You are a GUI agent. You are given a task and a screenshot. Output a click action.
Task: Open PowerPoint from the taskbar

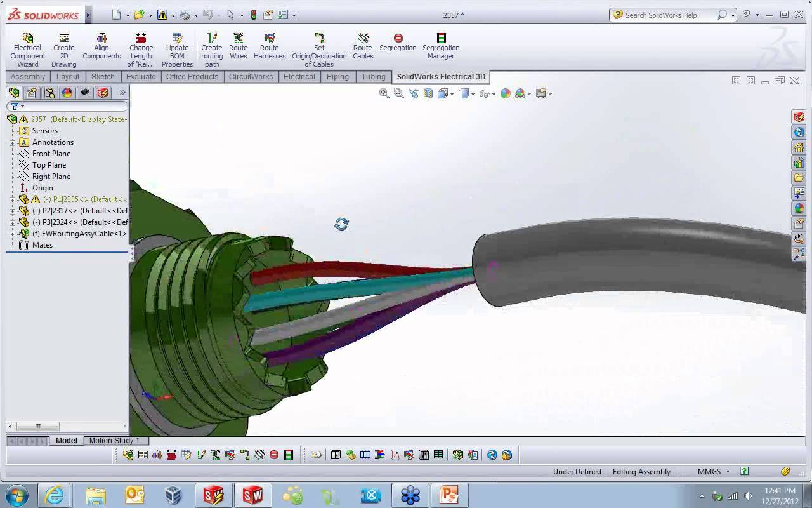pyautogui.click(x=449, y=495)
